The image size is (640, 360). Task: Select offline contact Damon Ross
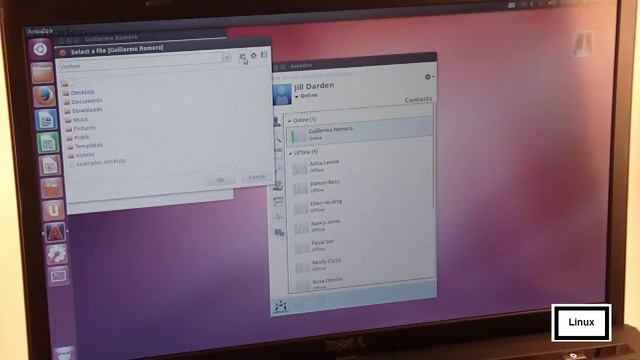point(361,186)
